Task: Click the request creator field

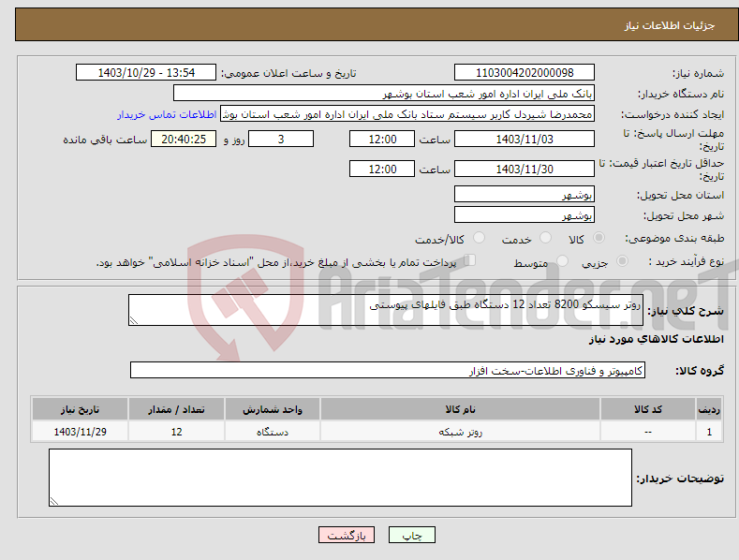Action: pos(407,114)
